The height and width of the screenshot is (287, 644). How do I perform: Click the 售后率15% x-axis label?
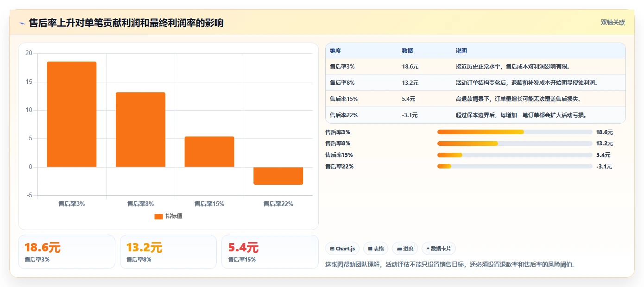point(209,204)
